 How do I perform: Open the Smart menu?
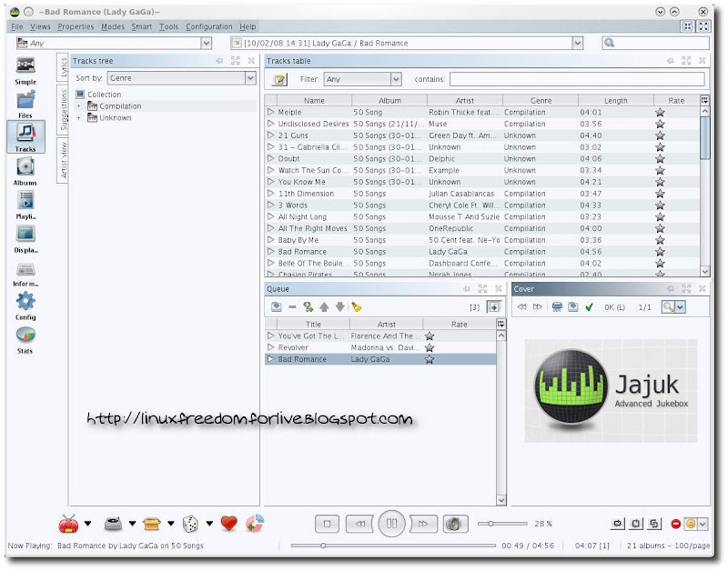141,26
